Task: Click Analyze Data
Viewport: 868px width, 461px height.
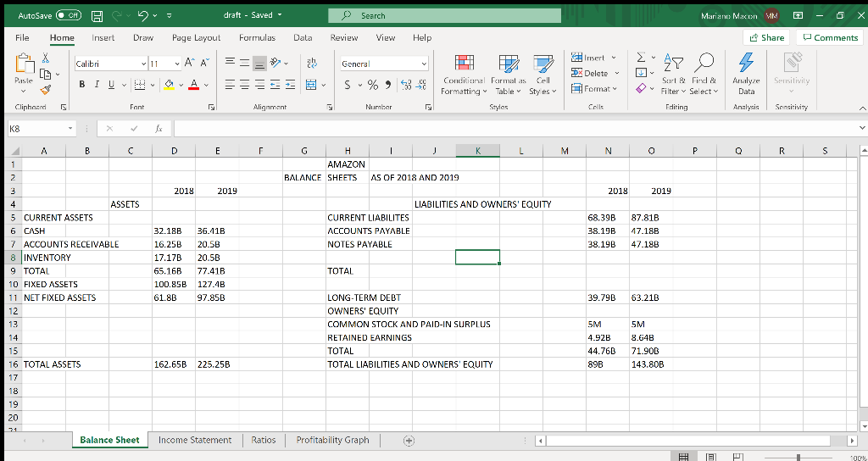Action: (746, 75)
